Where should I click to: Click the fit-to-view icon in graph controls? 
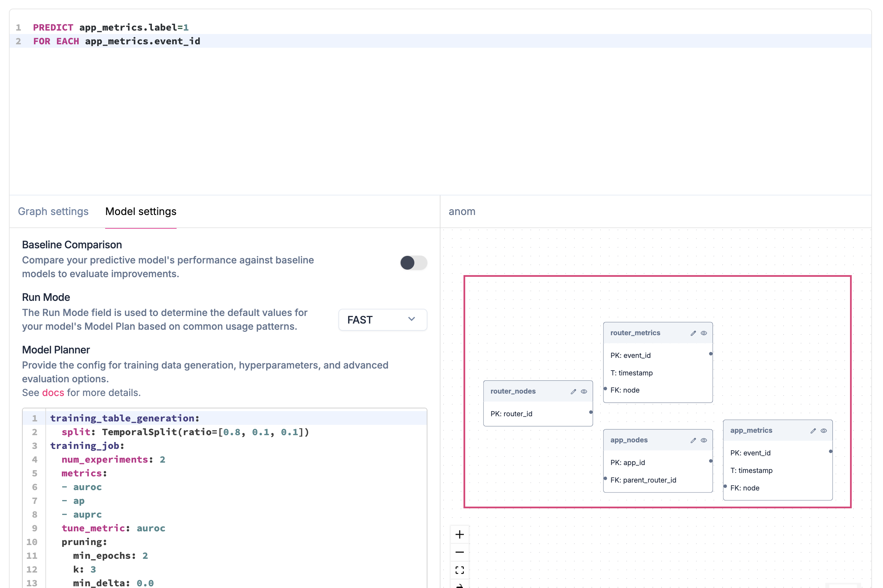[x=459, y=570]
